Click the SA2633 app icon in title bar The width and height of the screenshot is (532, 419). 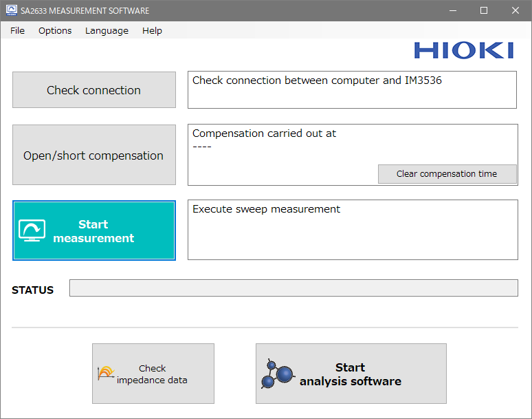(11, 10)
